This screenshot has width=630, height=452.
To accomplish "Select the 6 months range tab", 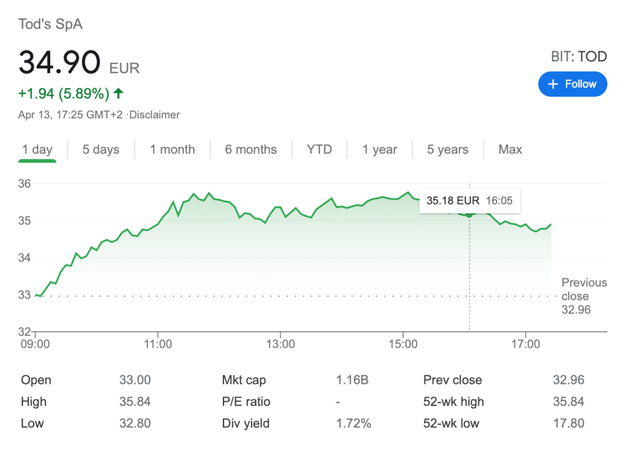I will point(250,150).
